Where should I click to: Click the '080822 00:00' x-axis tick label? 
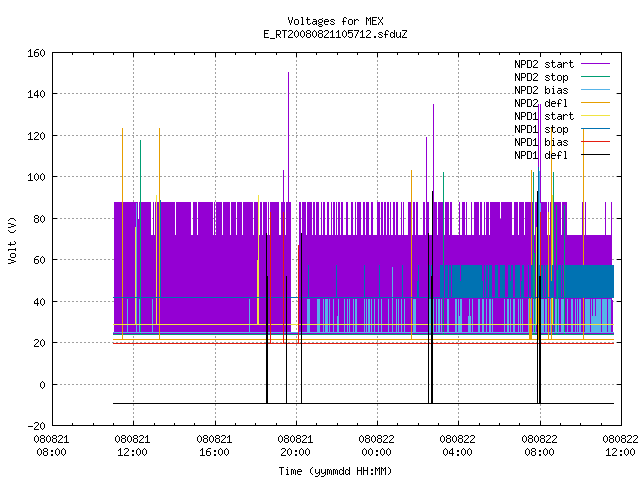(376, 446)
